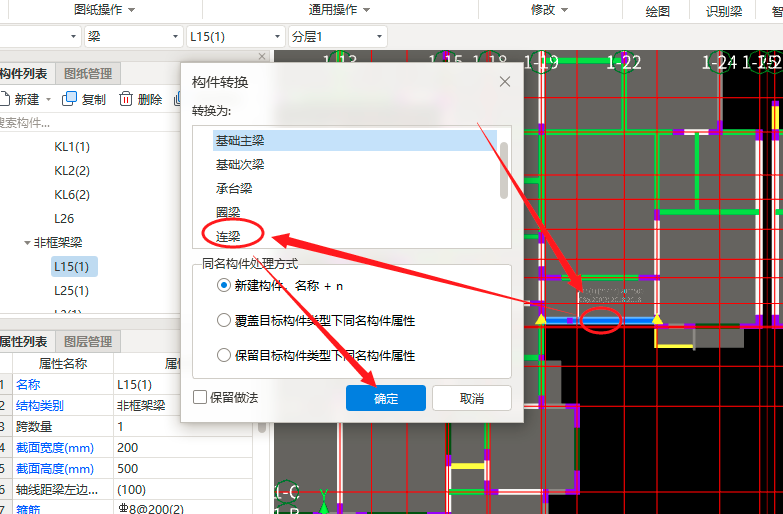Click the section height value 500
Screen dimensions: 783x514
[x=183, y=469]
